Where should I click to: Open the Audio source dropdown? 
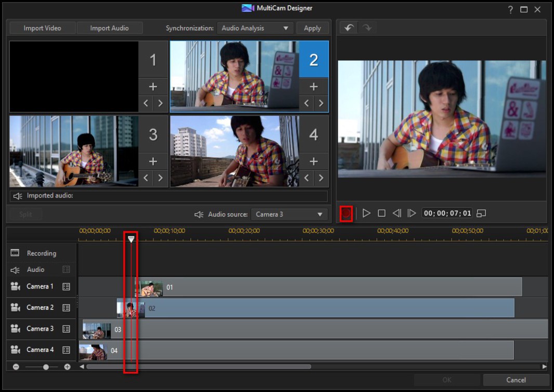coord(289,214)
